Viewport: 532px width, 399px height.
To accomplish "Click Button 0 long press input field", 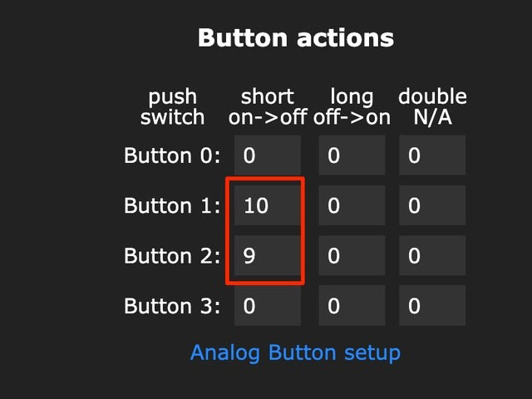I will (x=352, y=155).
